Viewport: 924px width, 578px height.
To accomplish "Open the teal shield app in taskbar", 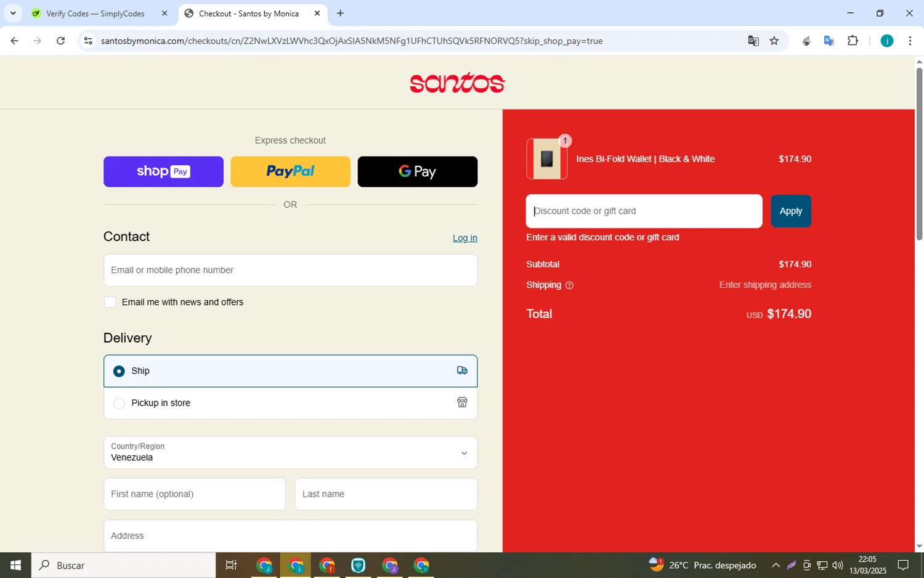I will click(358, 565).
